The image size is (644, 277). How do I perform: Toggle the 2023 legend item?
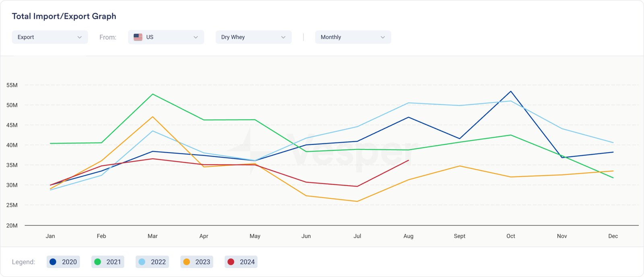197,262
